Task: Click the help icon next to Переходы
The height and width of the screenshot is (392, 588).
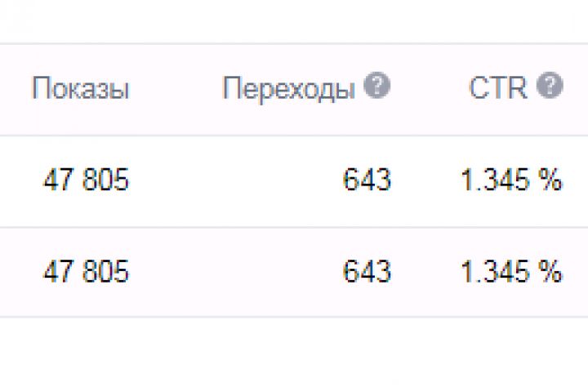Action: [x=376, y=87]
